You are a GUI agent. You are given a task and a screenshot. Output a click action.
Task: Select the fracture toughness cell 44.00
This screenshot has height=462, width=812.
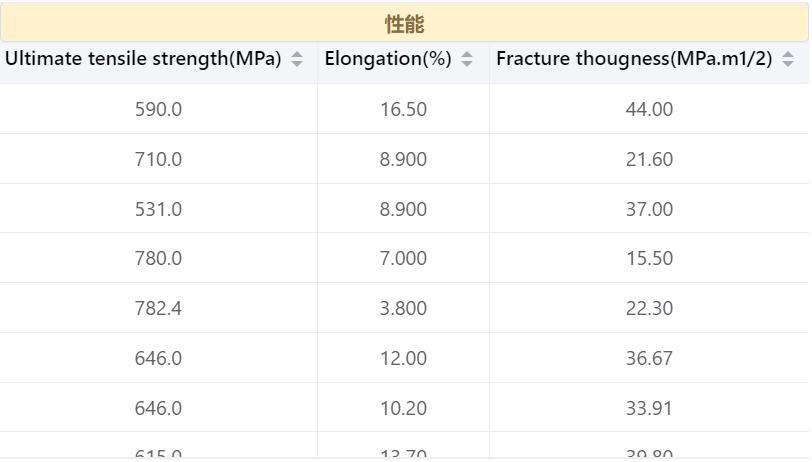pyautogui.click(x=649, y=109)
